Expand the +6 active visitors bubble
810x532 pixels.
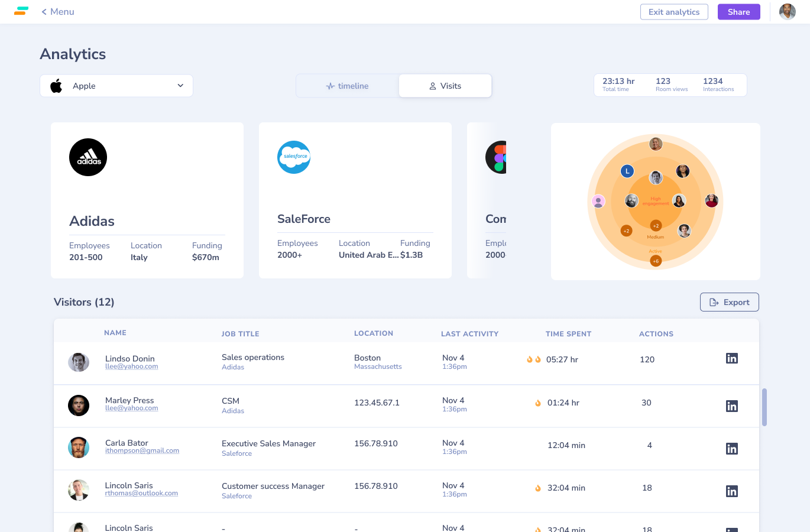(x=656, y=261)
